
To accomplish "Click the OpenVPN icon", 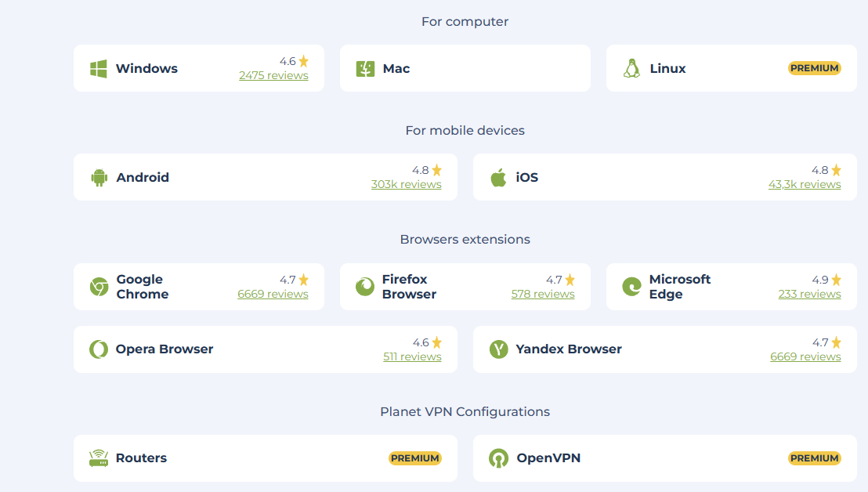I will click(x=498, y=458).
